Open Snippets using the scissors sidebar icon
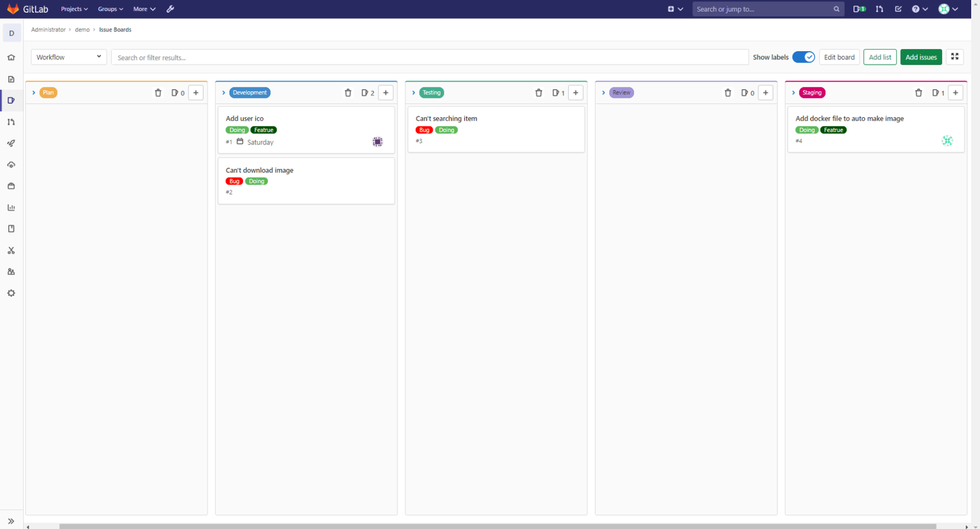Screen dimensions: 980x529 click(11, 250)
